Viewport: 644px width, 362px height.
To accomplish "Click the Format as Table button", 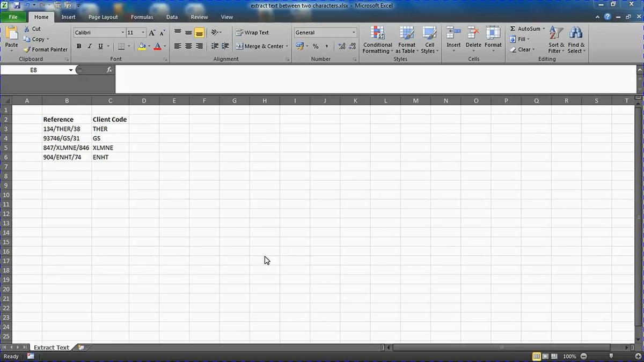I will coord(406,40).
